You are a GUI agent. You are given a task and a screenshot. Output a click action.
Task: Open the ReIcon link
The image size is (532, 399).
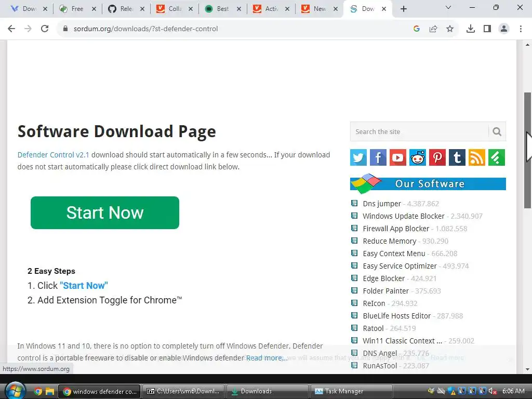click(374, 303)
